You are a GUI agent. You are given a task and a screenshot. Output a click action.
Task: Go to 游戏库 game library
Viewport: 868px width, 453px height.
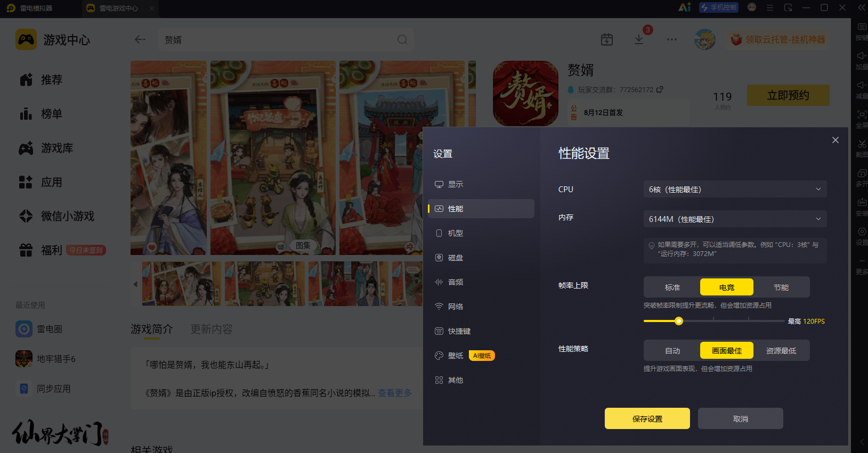coord(46,148)
